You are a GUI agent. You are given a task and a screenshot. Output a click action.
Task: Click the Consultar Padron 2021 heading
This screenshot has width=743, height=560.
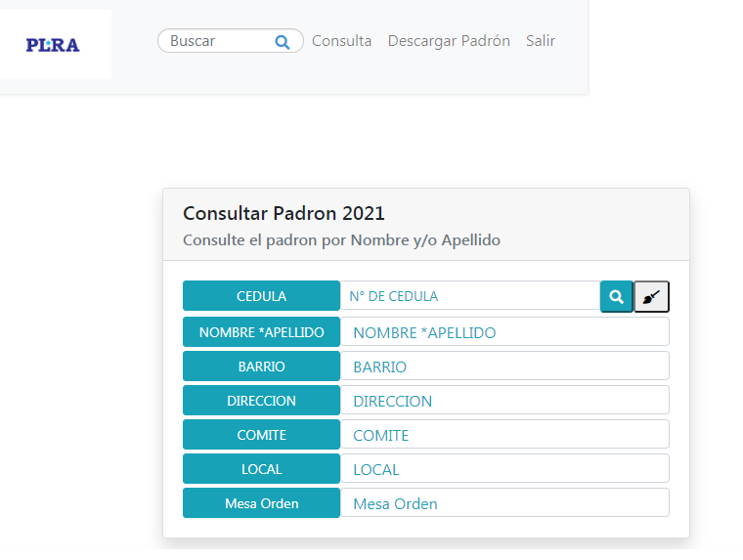(x=284, y=213)
